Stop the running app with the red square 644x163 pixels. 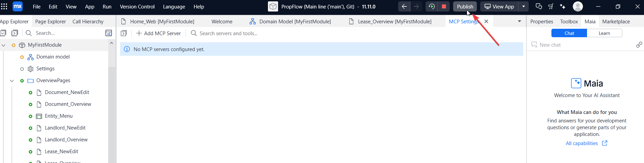pos(444,6)
